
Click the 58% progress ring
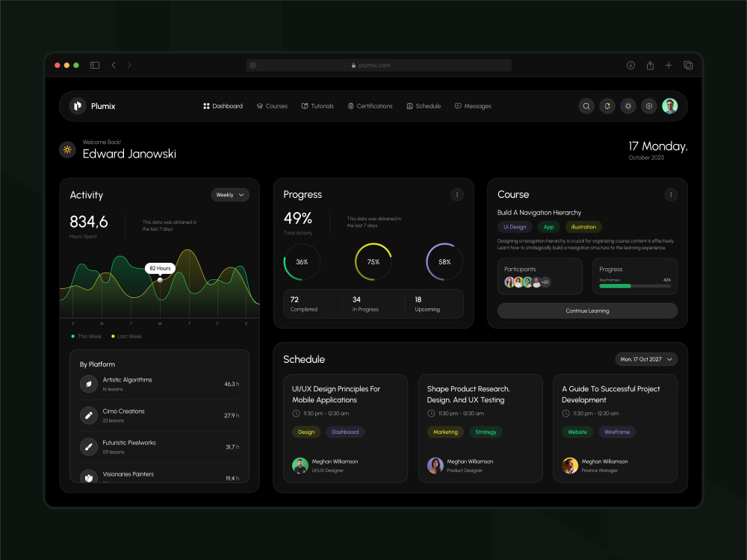point(444,262)
